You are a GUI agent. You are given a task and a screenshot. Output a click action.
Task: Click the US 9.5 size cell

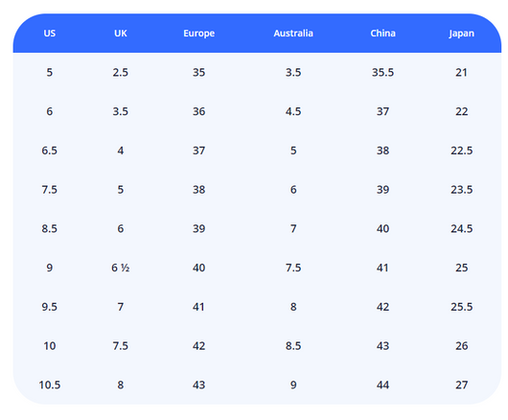click(50, 307)
